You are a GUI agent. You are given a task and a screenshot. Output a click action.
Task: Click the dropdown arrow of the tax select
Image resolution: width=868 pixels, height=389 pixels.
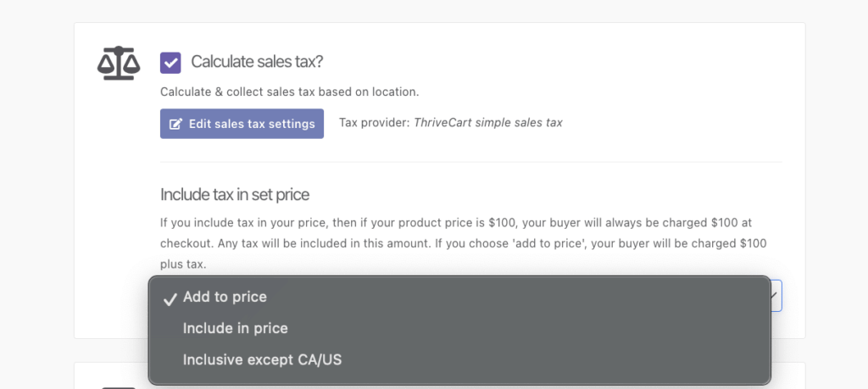tap(775, 294)
